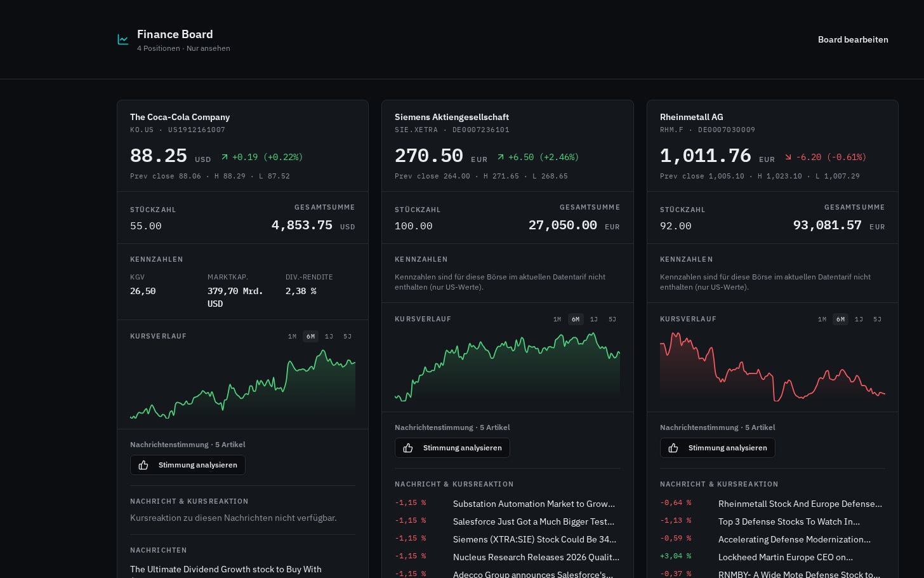This screenshot has width=924, height=578.
Task: Open Board bearbeiten to edit the board
Action: (x=853, y=39)
